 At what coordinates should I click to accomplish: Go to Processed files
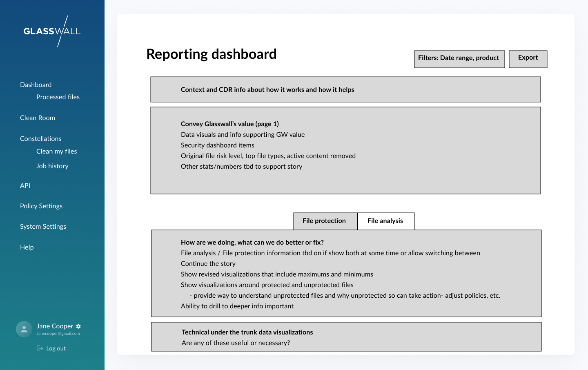coord(58,97)
